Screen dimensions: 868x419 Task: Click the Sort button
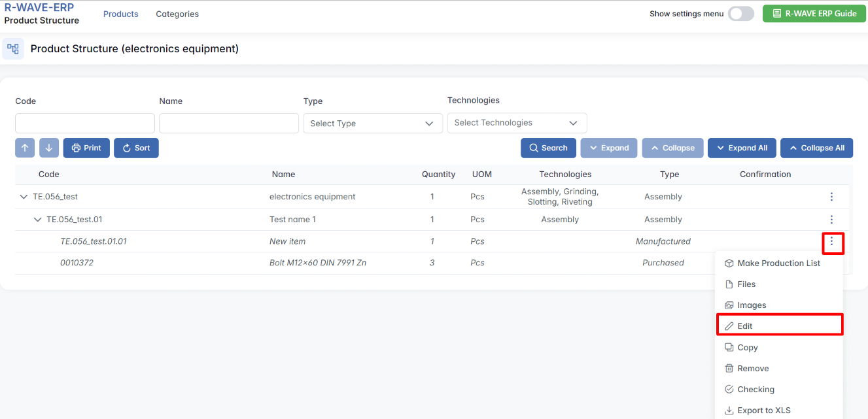[136, 148]
